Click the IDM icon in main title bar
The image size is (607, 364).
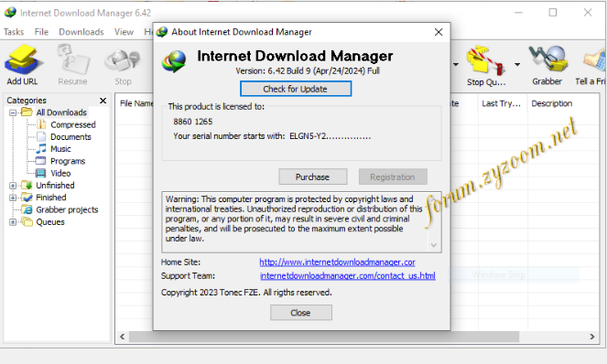pyautogui.click(x=10, y=13)
